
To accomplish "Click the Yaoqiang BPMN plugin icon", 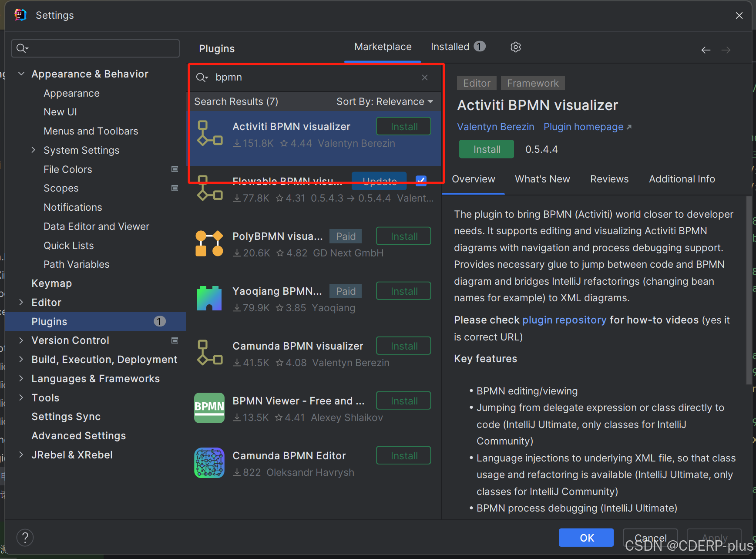I will pyautogui.click(x=209, y=298).
